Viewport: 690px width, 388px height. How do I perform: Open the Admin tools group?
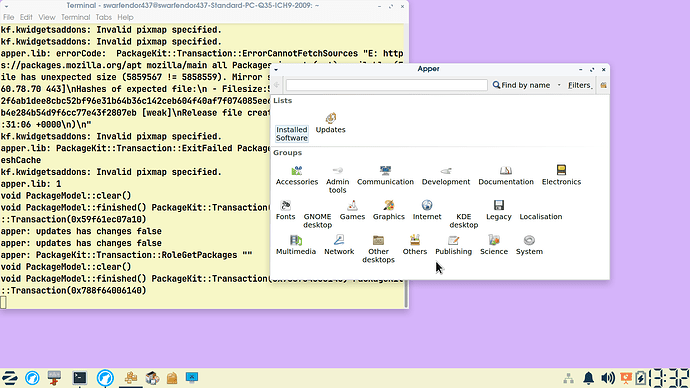(x=338, y=179)
